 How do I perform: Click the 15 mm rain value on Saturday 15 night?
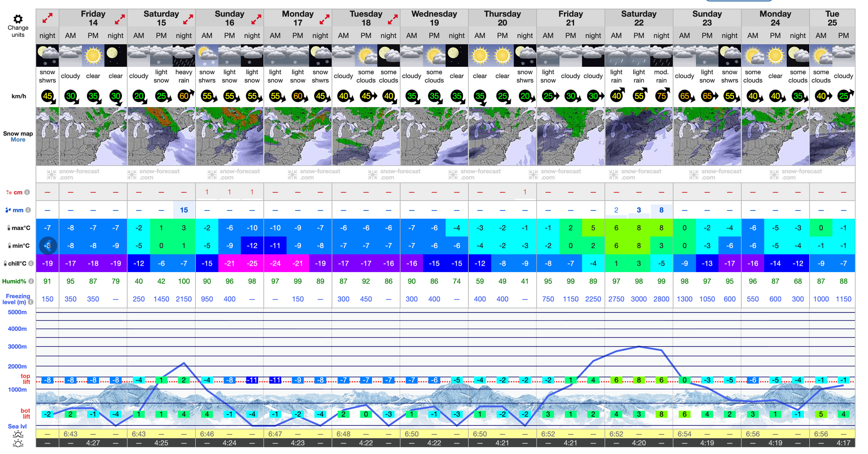point(184,210)
